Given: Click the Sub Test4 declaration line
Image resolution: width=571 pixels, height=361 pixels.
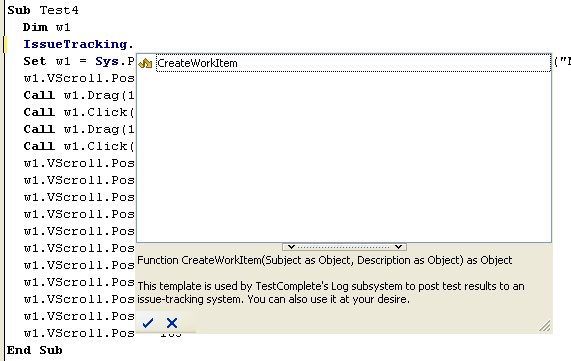Looking at the screenshot, I should point(43,10).
